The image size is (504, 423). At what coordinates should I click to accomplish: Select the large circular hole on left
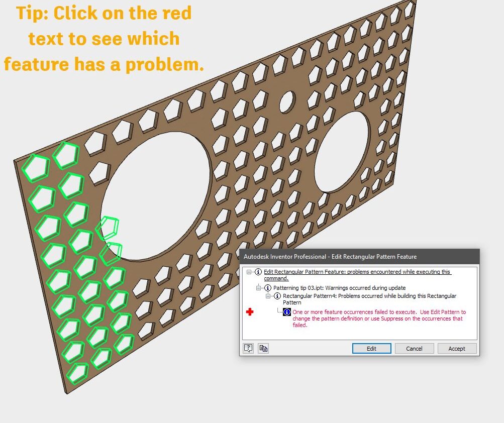click(156, 196)
